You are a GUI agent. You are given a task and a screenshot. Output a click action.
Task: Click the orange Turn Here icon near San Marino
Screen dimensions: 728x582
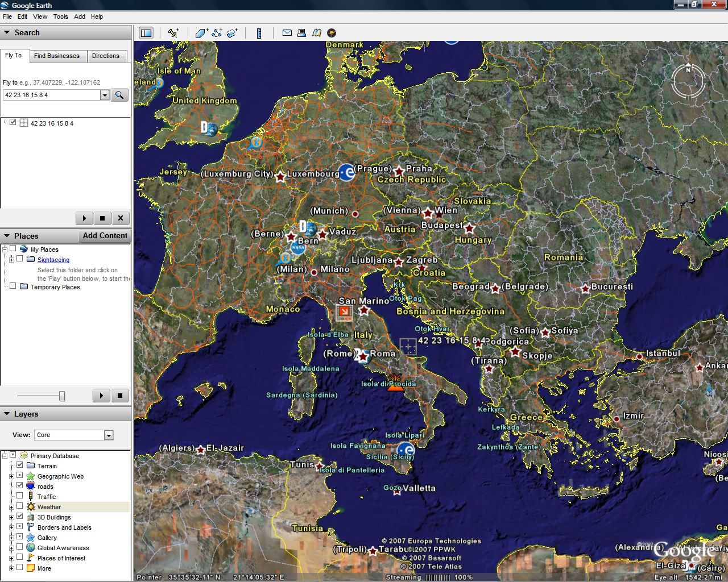click(344, 313)
